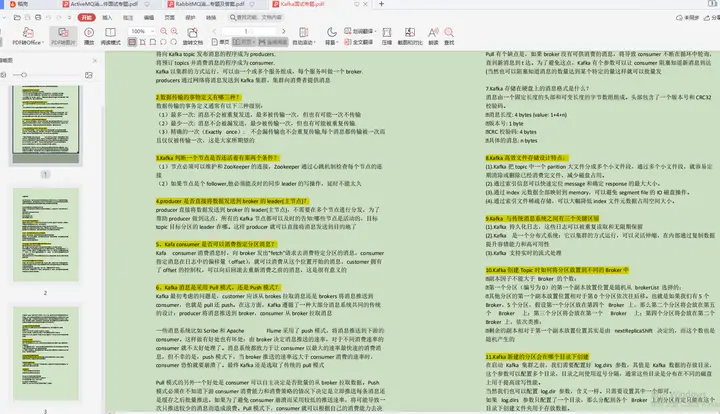
Task: Select the page 1 thumbnail
Action: 45,124
